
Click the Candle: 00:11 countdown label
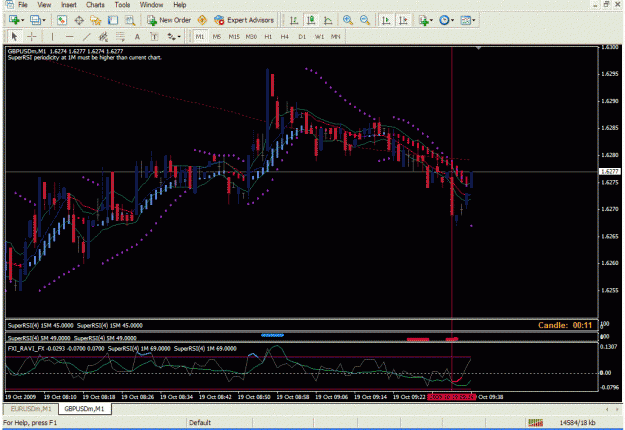pos(565,325)
